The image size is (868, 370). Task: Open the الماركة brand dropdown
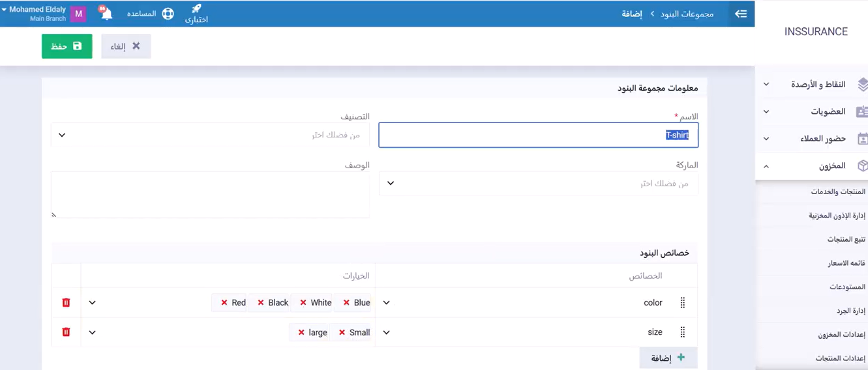click(x=538, y=183)
